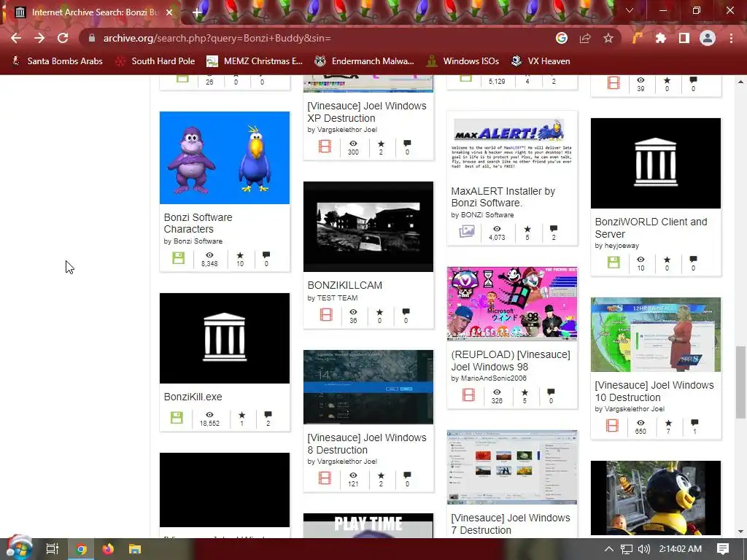Click the views eye icon under BONZIKILLCAM
The image size is (747, 560).
coord(353,312)
